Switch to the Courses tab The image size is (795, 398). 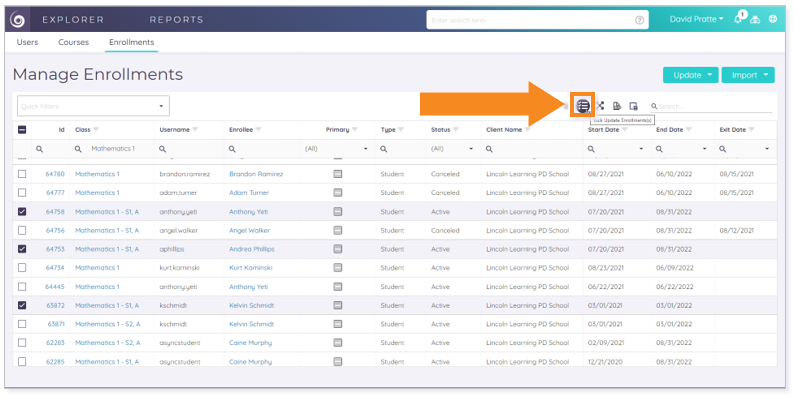[74, 42]
